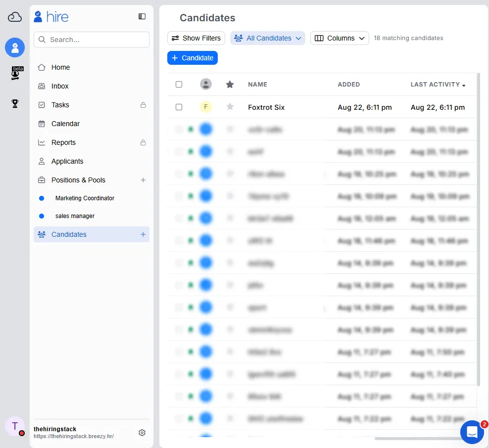This screenshot has width=489, height=448.
Task: Check the Foxtrot Six row checkbox
Action: [179, 107]
